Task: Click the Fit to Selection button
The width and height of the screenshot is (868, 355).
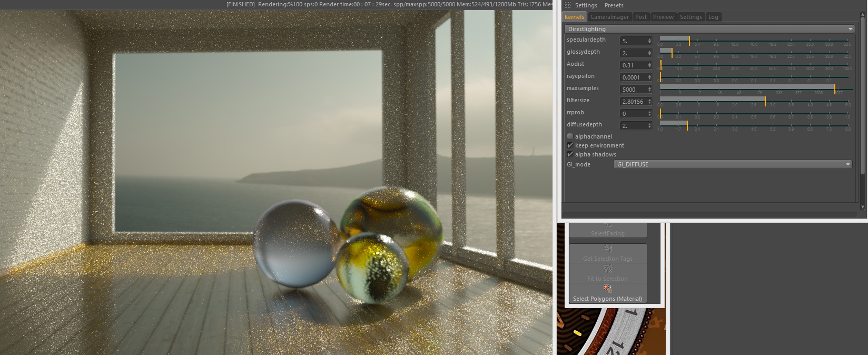Action: click(608, 273)
